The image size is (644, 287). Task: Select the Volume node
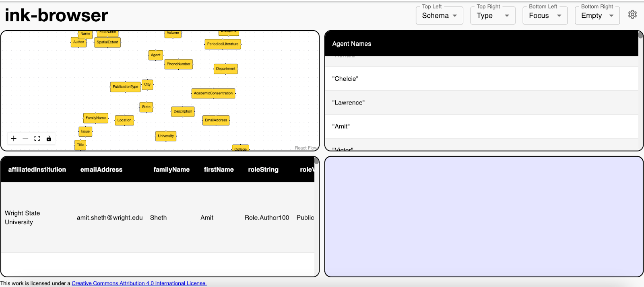click(173, 34)
